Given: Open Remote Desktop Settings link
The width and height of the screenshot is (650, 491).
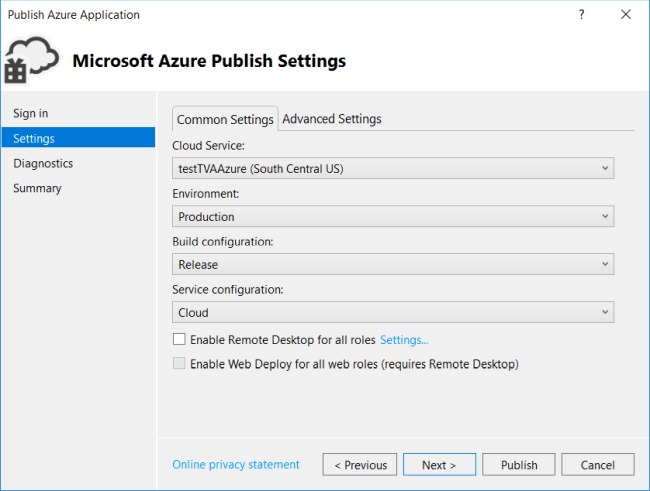Looking at the screenshot, I should (x=404, y=340).
